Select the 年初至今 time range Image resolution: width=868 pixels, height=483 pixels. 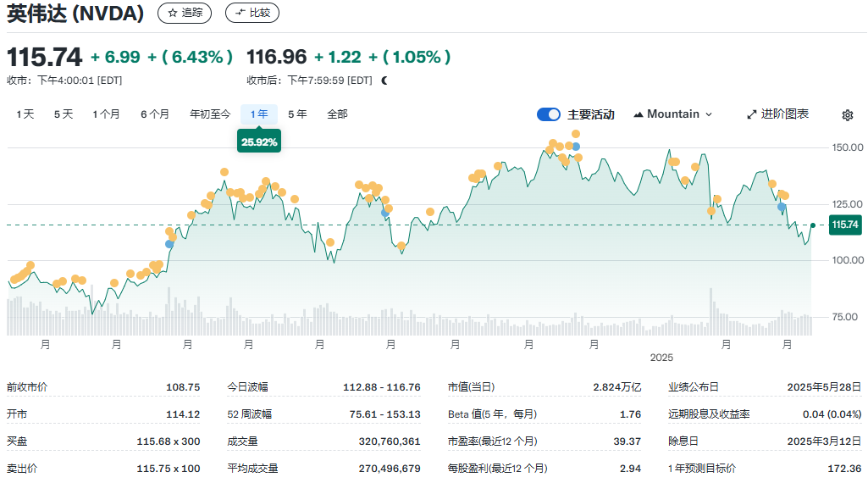[210, 114]
